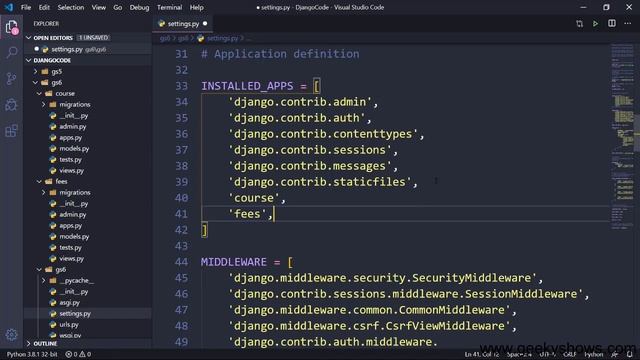Click the Ln 41 cursor position indicator
640x360 pixels.
482,354
